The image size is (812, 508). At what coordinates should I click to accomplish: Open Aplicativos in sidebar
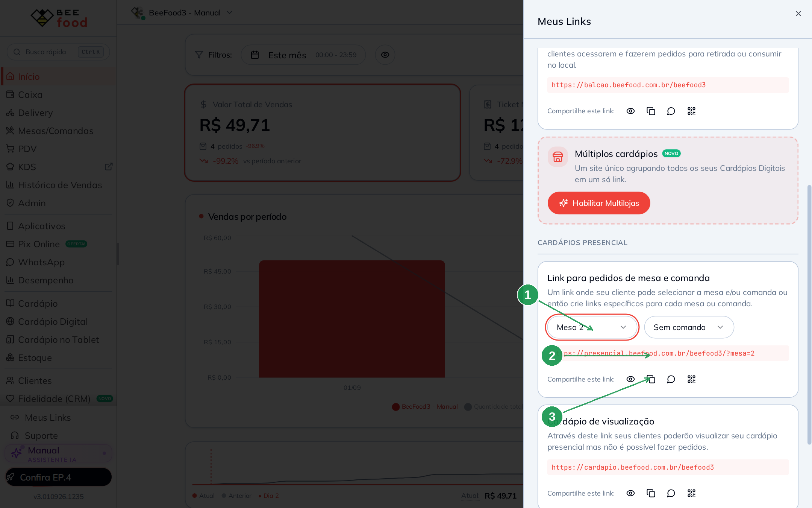58,226
